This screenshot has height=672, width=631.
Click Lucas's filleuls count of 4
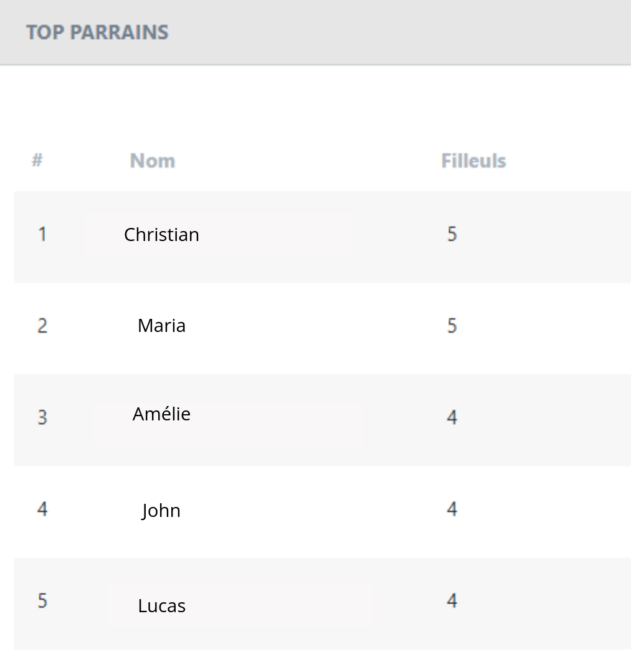pos(452,601)
